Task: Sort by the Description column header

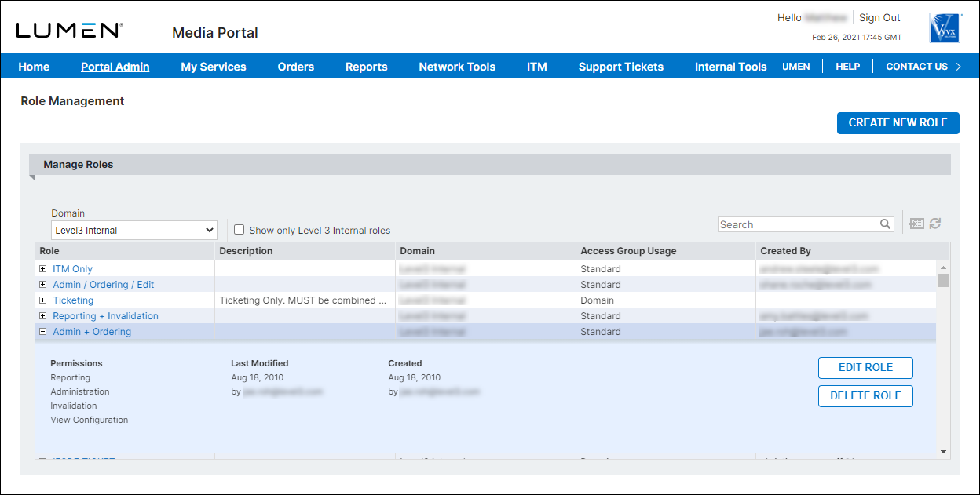Action: coord(305,251)
